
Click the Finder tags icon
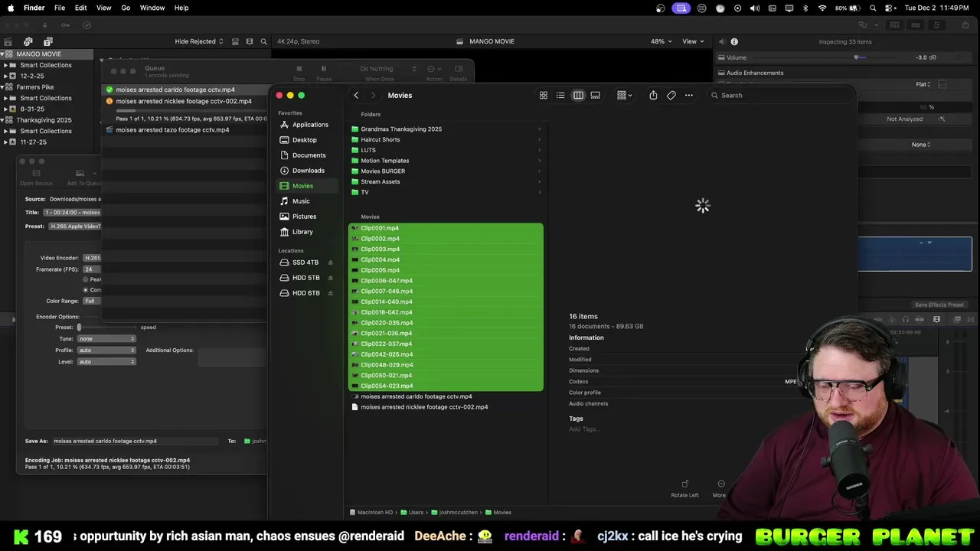(x=671, y=96)
